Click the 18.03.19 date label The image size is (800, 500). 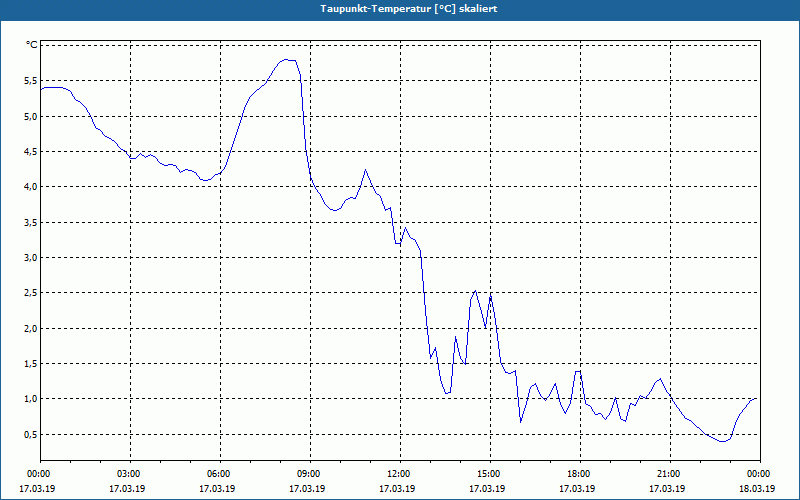[757, 489]
